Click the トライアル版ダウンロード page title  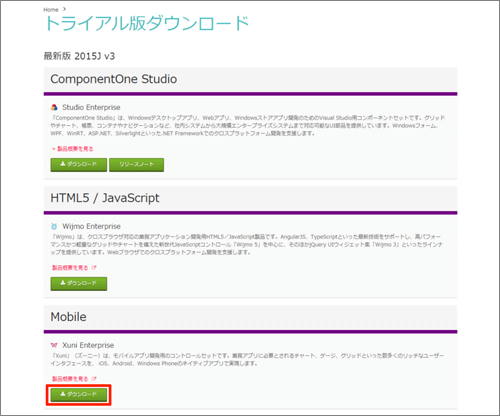[x=147, y=23]
